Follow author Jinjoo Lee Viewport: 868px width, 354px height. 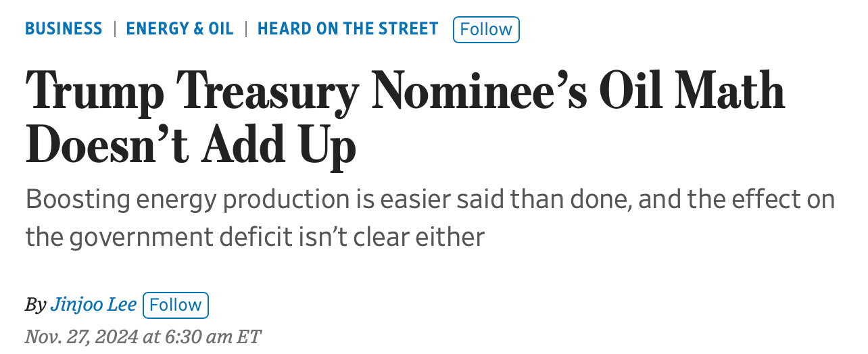pos(176,305)
